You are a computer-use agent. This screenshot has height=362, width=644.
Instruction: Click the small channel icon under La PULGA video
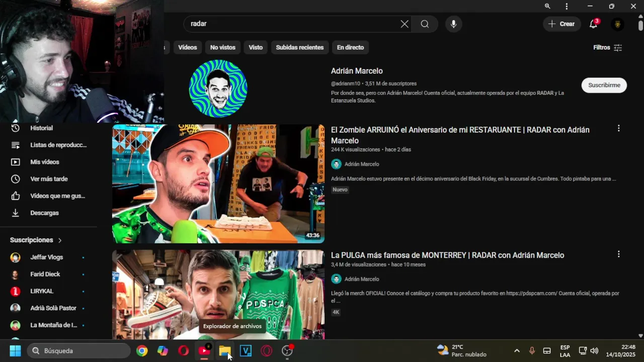pos(336,279)
